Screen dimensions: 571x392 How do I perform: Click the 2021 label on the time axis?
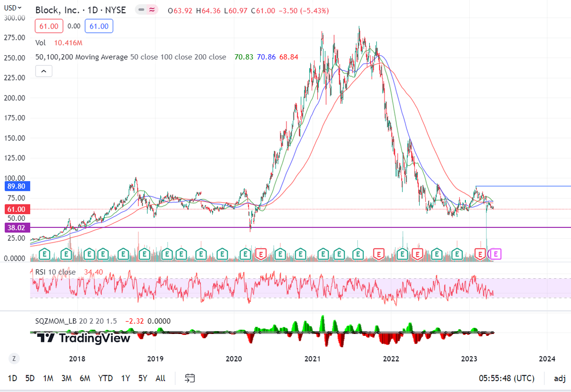click(x=313, y=358)
